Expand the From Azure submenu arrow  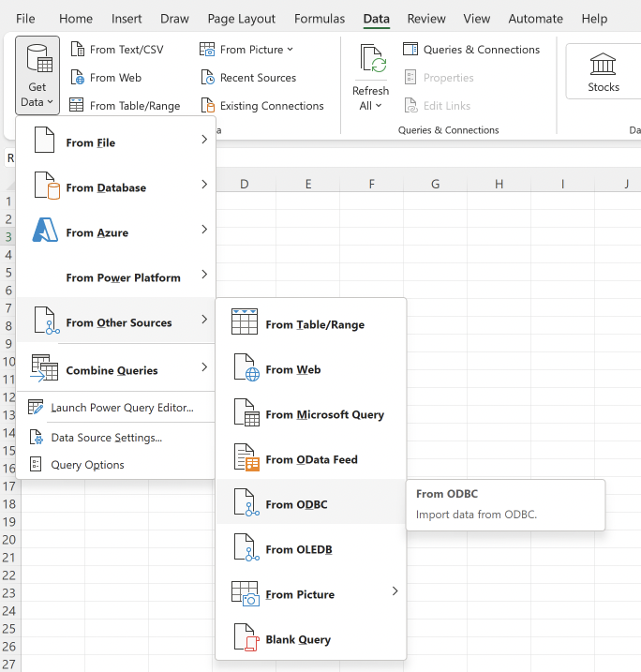(x=204, y=230)
